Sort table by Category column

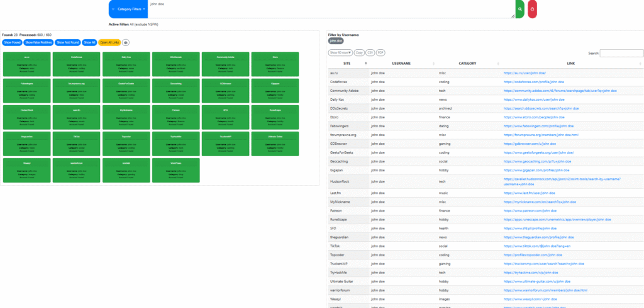[x=467, y=64]
